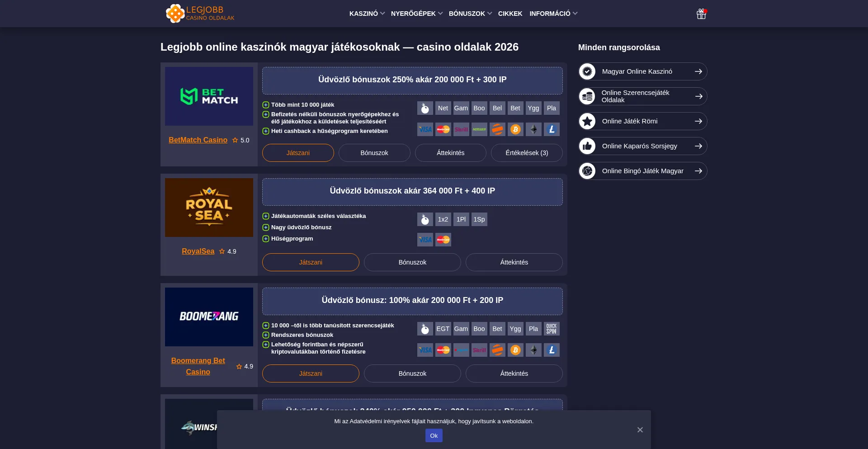This screenshot has width=868, height=449.
Task: Click Bónuszok button for RoyalSea
Action: click(x=412, y=262)
